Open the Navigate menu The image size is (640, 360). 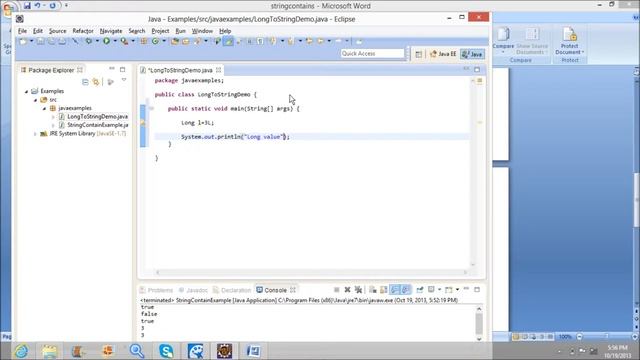point(111,31)
